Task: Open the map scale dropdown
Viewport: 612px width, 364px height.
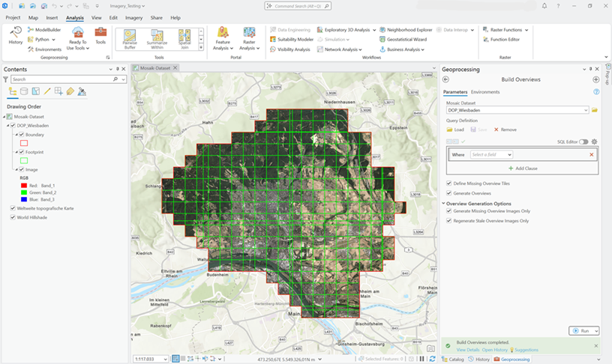Action: coord(165,359)
